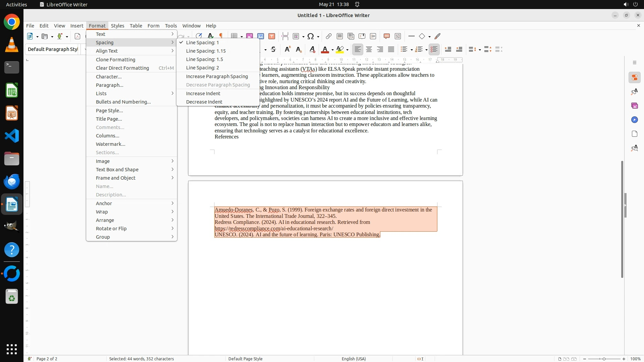Click the Insert Special Character omega icon
Screen dimensions: 644x362
pos(311,36)
